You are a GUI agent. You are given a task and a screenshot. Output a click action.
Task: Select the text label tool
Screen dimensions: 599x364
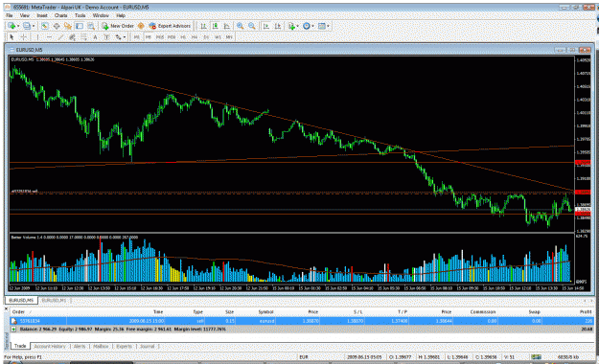click(106, 37)
